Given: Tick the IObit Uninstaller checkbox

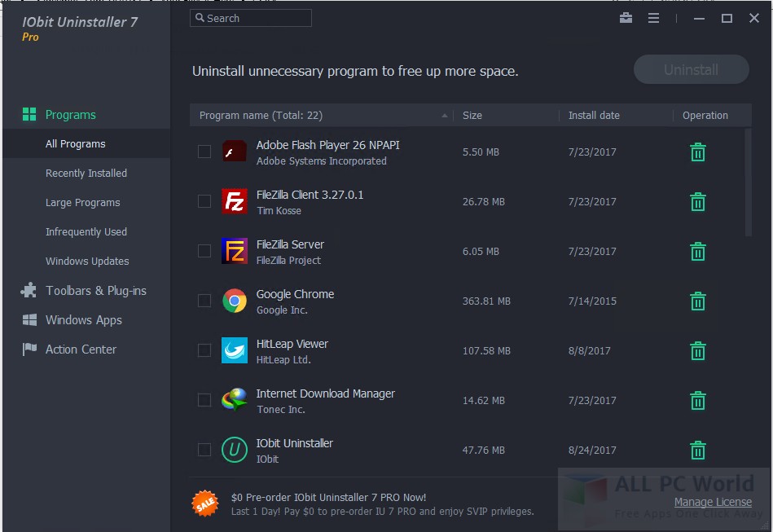Looking at the screenshot, I should click(204, 450).
